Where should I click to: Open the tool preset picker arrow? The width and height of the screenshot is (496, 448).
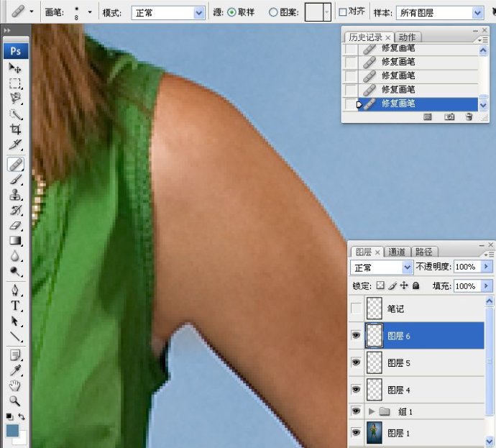point(32,12)
